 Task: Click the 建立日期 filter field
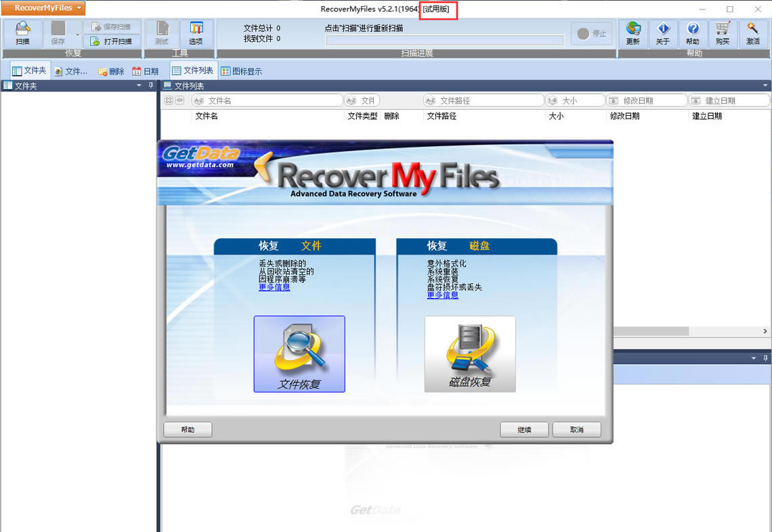point(729,100)
